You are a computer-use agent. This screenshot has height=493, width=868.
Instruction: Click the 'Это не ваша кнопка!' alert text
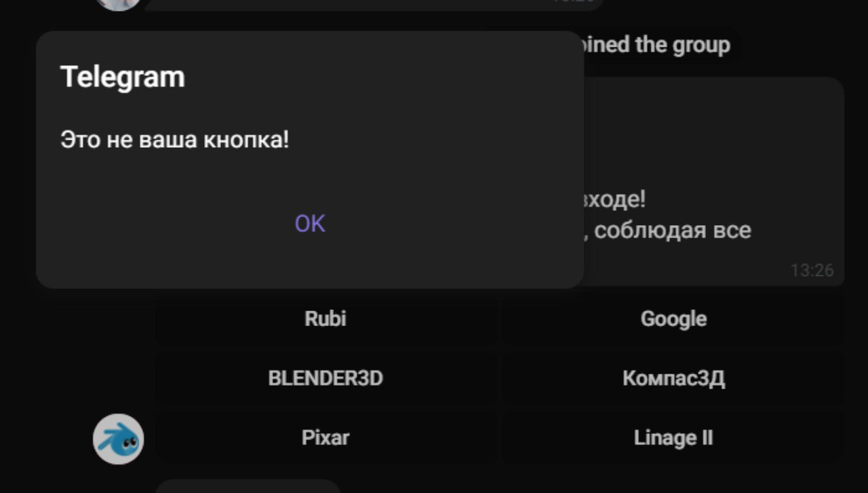[x=175, y=140]
